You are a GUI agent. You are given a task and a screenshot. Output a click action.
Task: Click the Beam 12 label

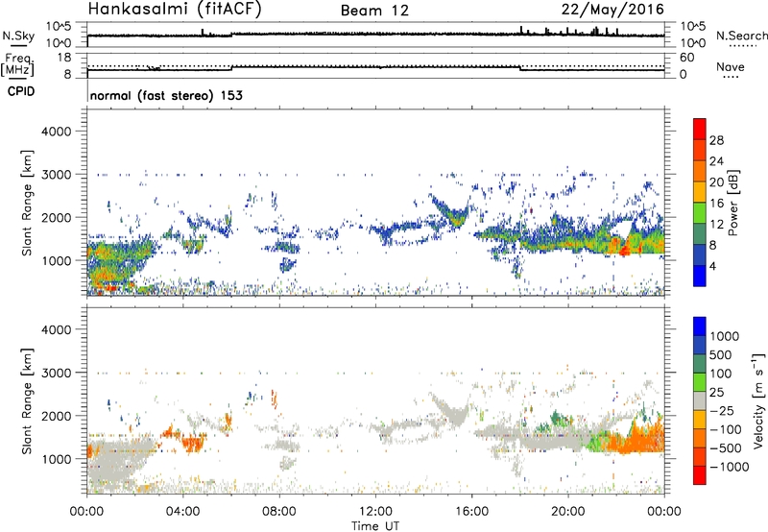click(374, 11)
